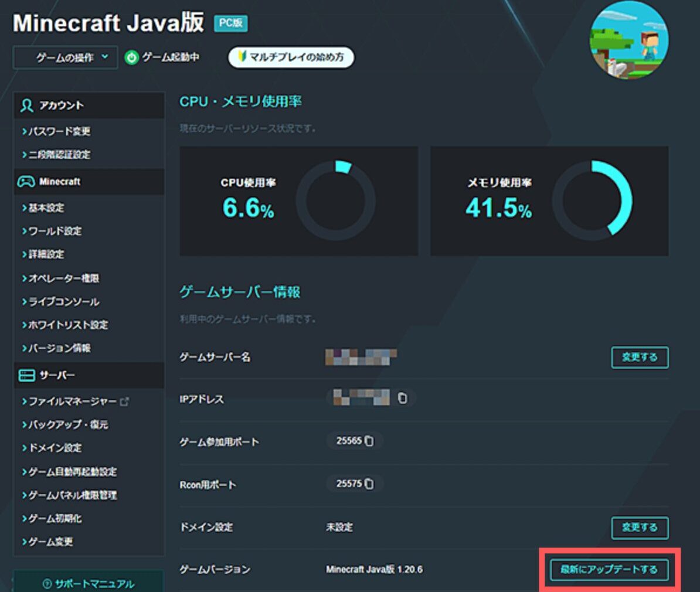The image size is (700, 592).
Task: Open オペレーター権限 in sidebar
Action: (x=63, y=278)
